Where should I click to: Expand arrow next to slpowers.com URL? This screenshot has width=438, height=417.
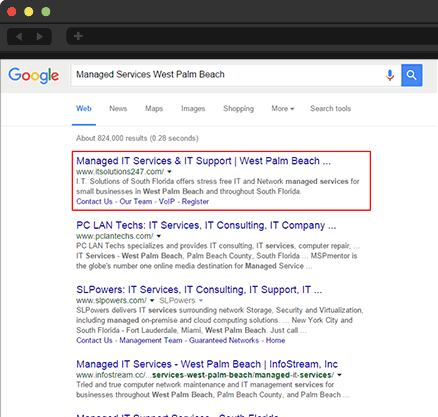(152, 300)
